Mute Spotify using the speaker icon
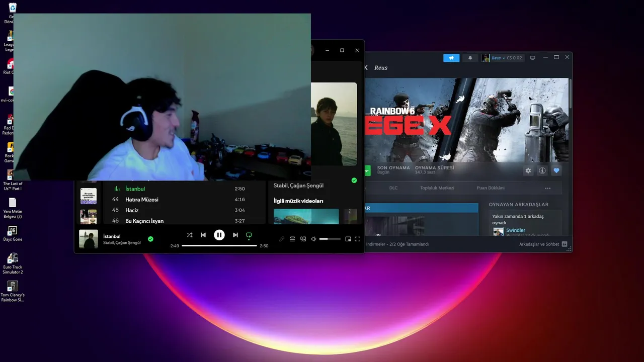Viewport: 644px width, 362px height. coord(313,239)
